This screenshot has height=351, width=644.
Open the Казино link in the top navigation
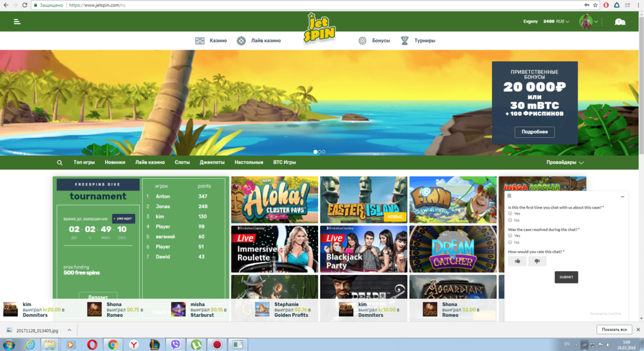[x=218, y=41]
